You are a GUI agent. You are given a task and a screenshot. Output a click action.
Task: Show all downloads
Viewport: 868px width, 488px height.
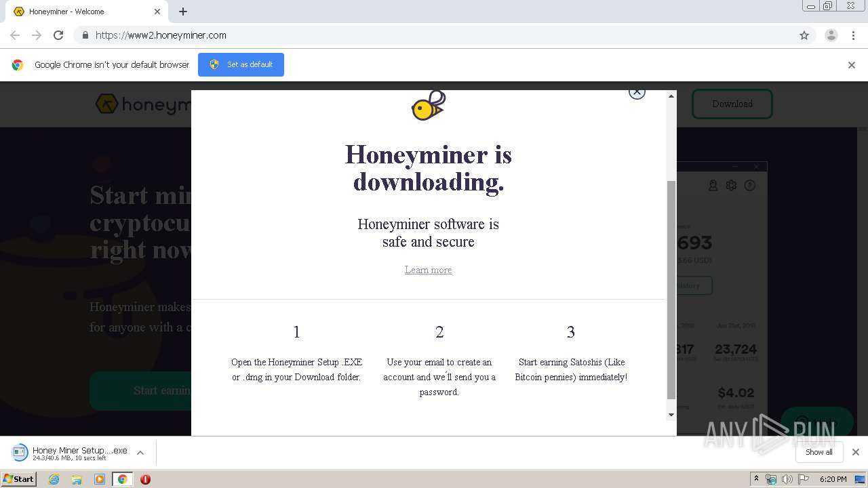[819, 452]
